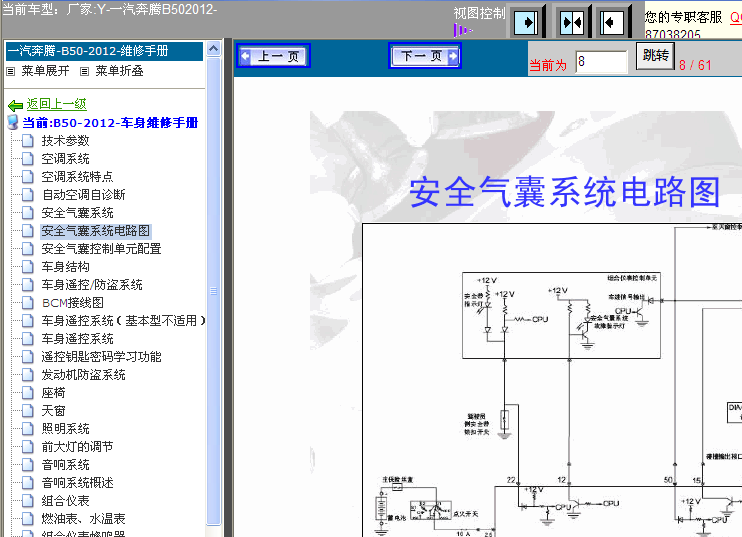Click the 安全气囊系统电路图 page title

pos(564,192)
